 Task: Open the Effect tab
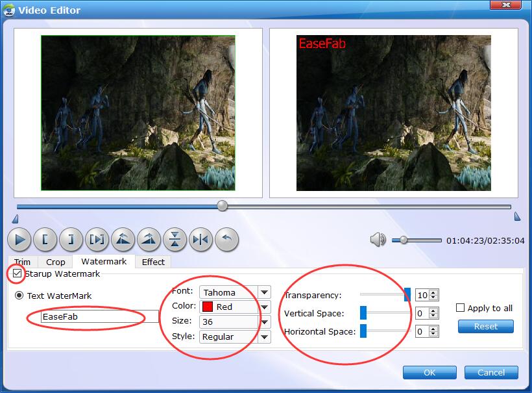coord(153,262)
